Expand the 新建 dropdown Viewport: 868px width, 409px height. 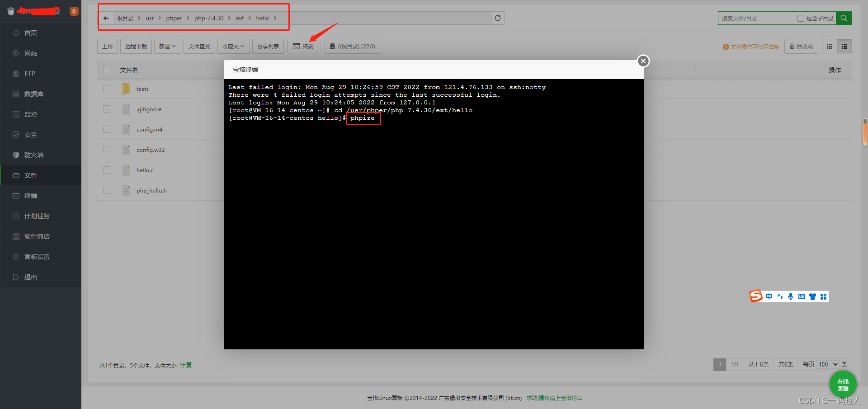click(167, 46)
